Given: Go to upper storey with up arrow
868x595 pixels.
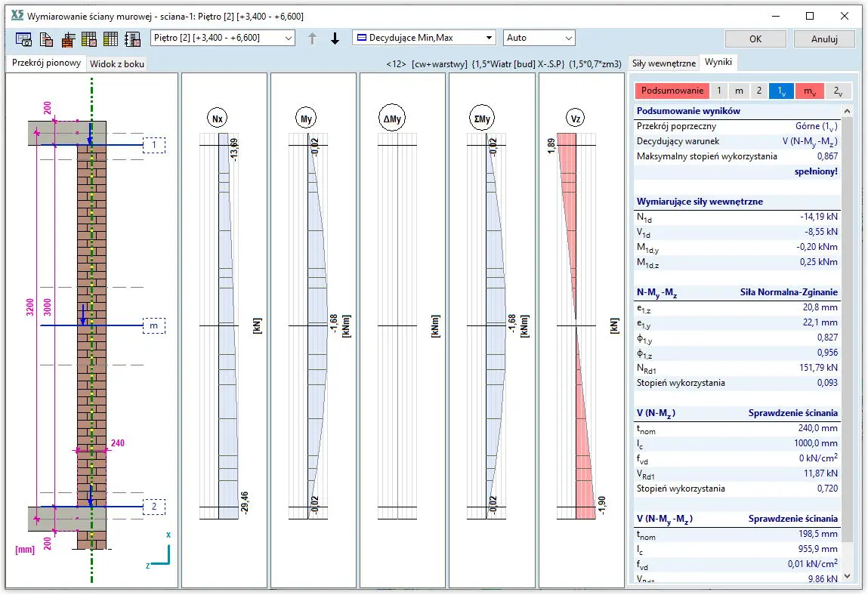Looking at the screenshot, I should tap(312, 39).
